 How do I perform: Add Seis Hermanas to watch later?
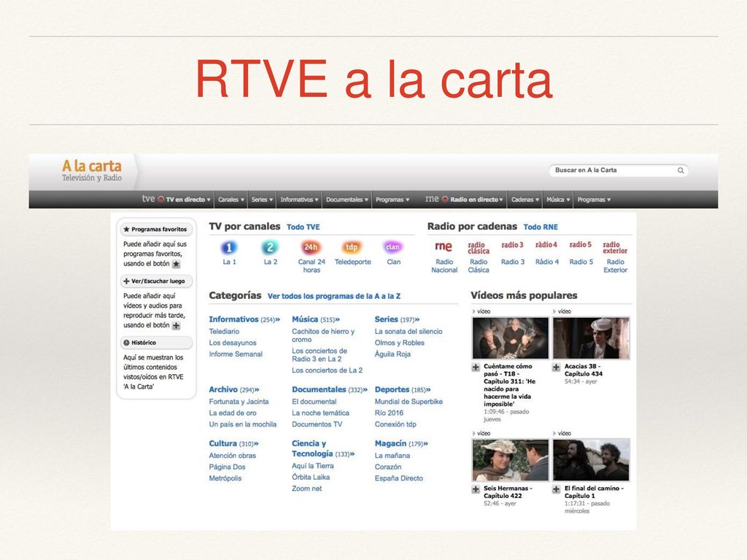(x=476, y=489)
